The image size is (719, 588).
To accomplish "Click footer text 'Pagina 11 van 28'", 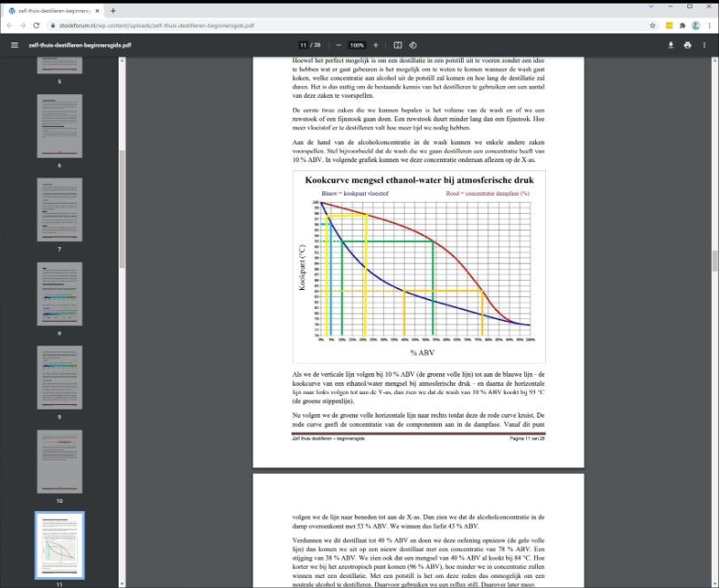I will click(x=527, y=439).
